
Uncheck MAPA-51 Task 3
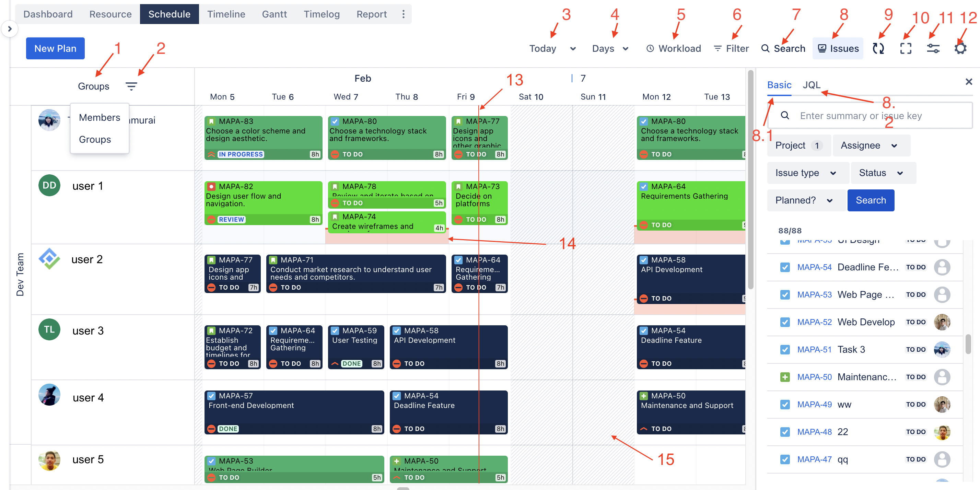click(785, 349)
